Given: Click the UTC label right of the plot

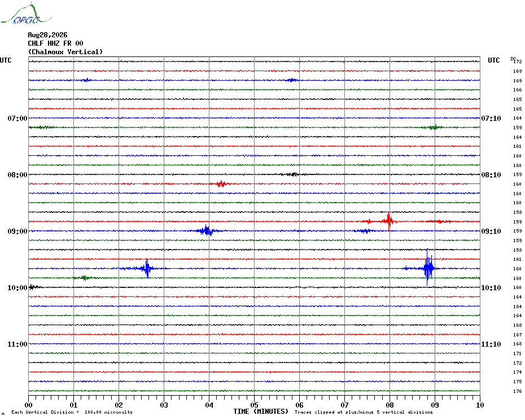Looking at the screenshot, I should point(493,60).
